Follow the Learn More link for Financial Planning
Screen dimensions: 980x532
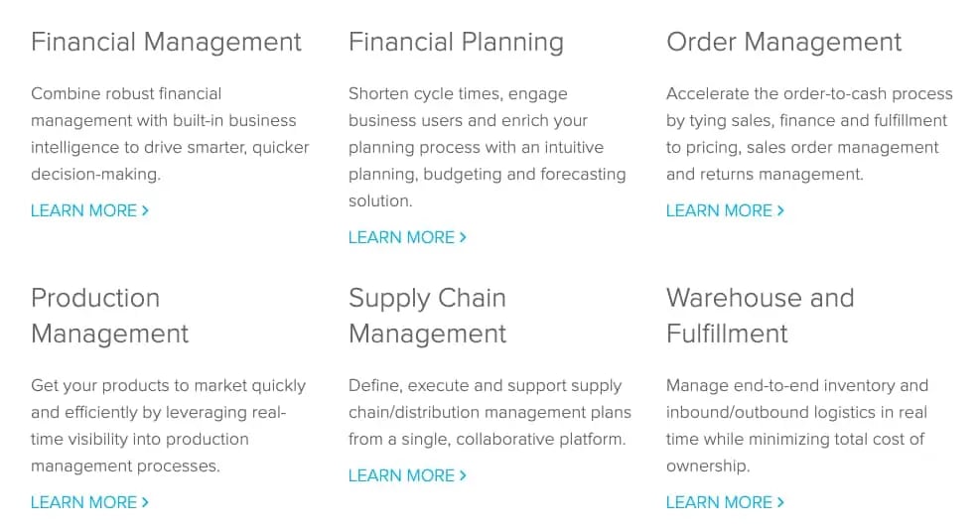401,237
